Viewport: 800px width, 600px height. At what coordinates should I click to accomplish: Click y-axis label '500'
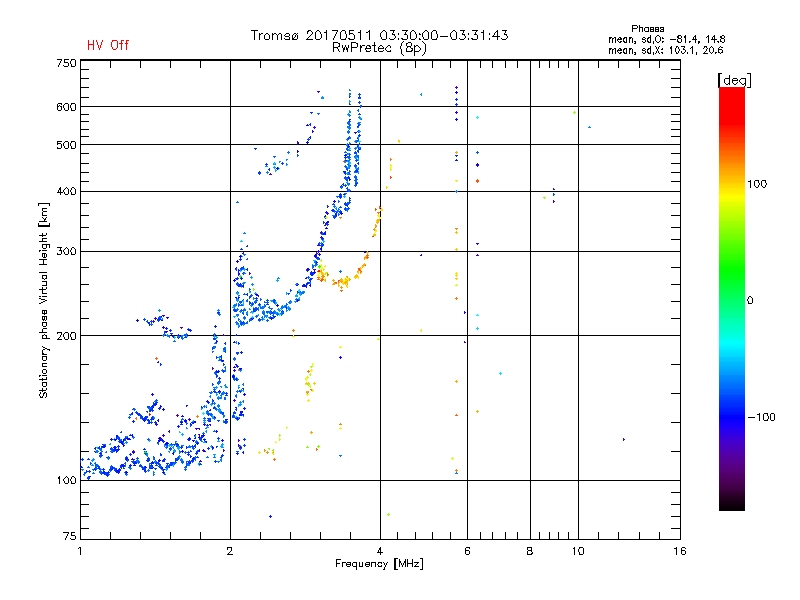66,145
